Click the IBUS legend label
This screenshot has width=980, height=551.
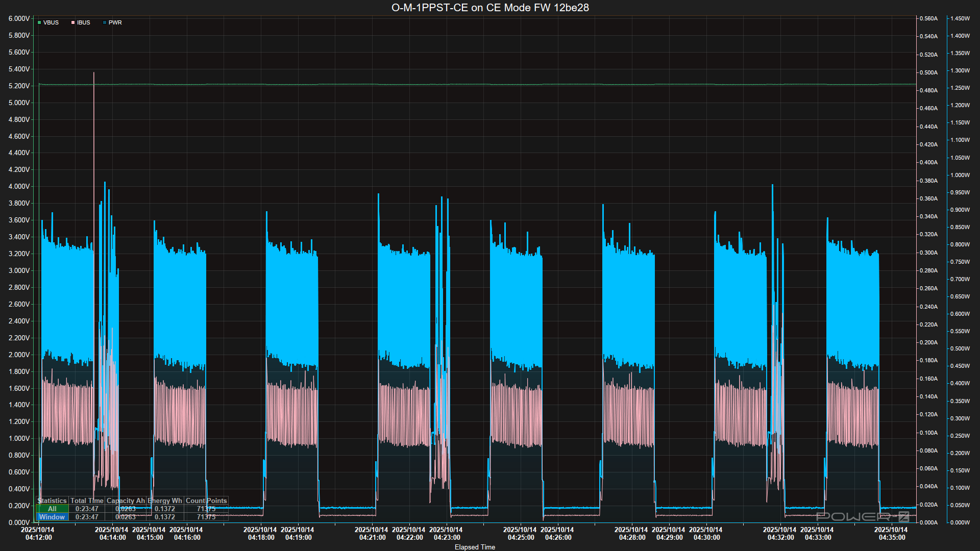(x=84, y=23)
